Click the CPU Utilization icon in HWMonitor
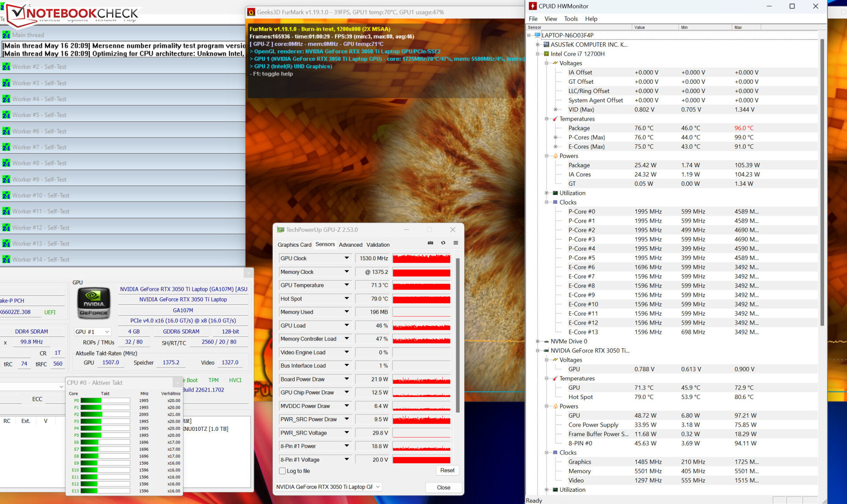Viewport: 847px width, 504px height. click(555, 193)
